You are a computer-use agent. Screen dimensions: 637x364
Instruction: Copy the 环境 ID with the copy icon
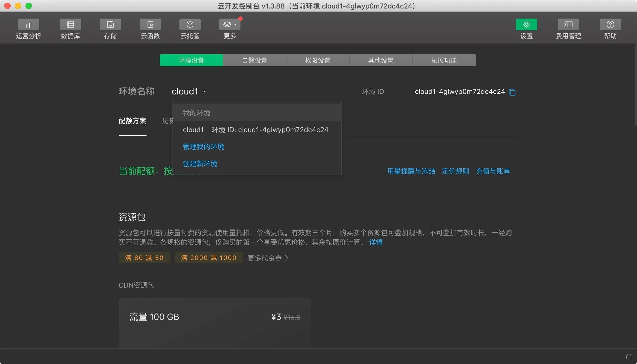coord(512,92)
